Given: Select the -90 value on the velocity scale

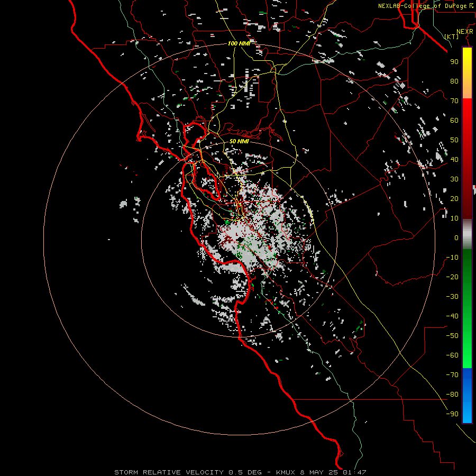Looking at the screenshot, I should [x=452, y=414].
